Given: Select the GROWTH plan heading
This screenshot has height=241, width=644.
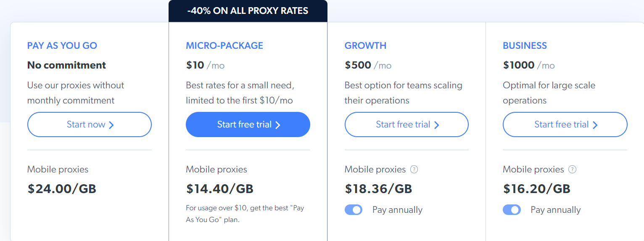Looking at the screenshot, I should (x=365, y=45).
